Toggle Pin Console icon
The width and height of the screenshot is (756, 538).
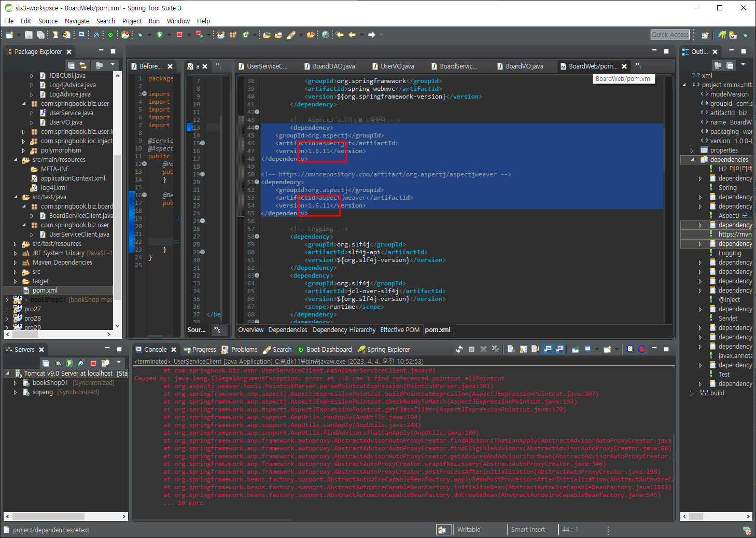(575, 349)
